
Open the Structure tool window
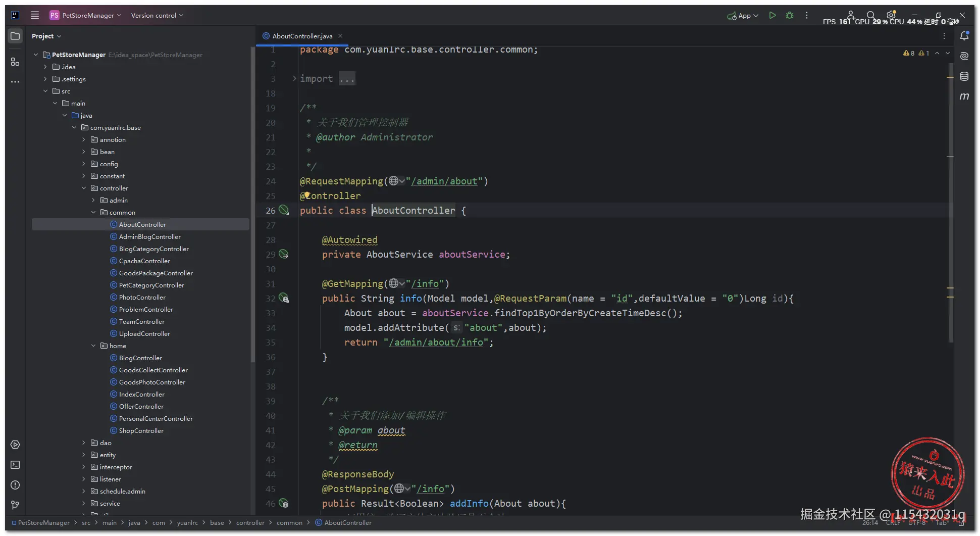tap(15, 62)
